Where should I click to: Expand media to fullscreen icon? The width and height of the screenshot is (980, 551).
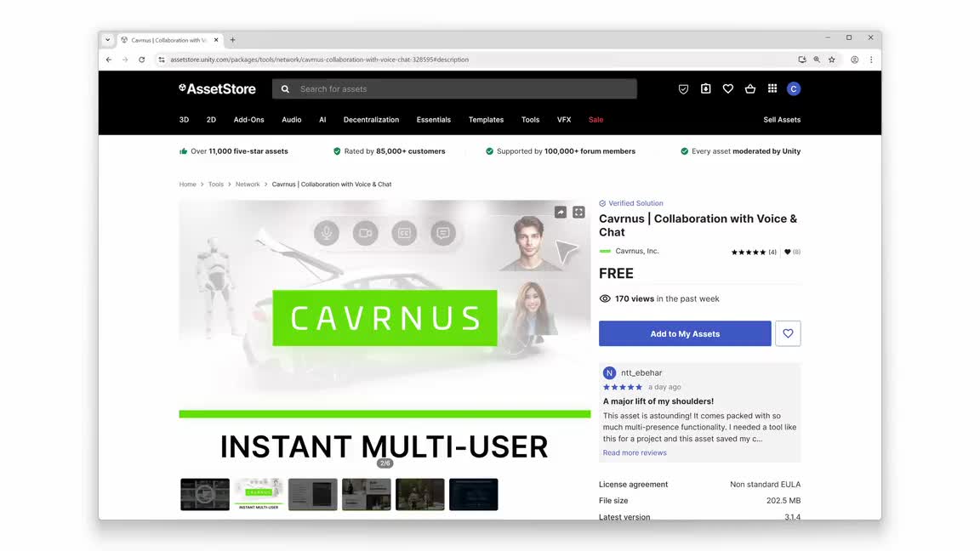click(x=578, y=213)
